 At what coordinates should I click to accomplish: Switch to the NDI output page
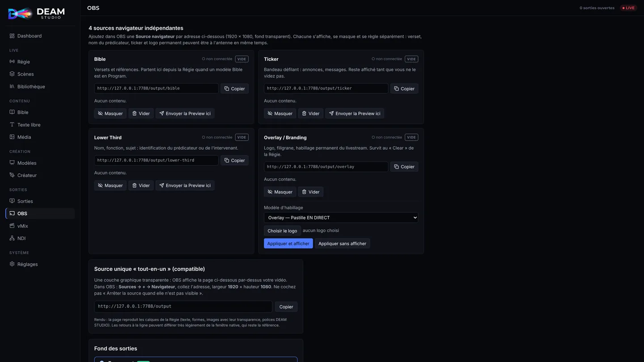[x=40, y=238]
